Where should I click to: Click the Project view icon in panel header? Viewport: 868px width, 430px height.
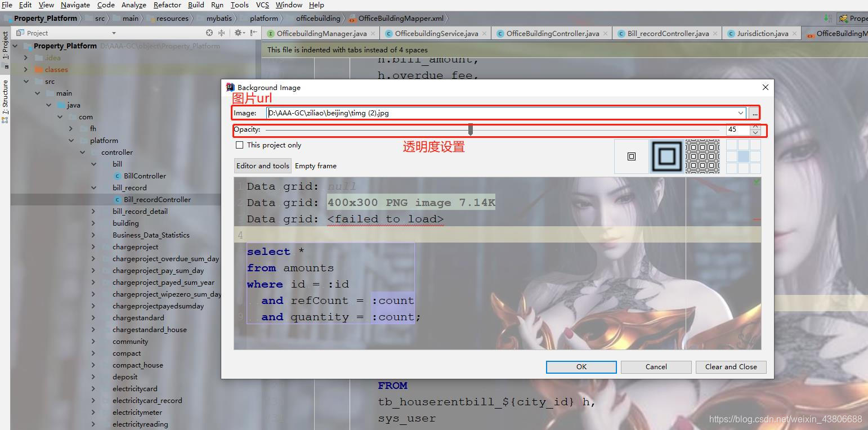click(19, 33)
